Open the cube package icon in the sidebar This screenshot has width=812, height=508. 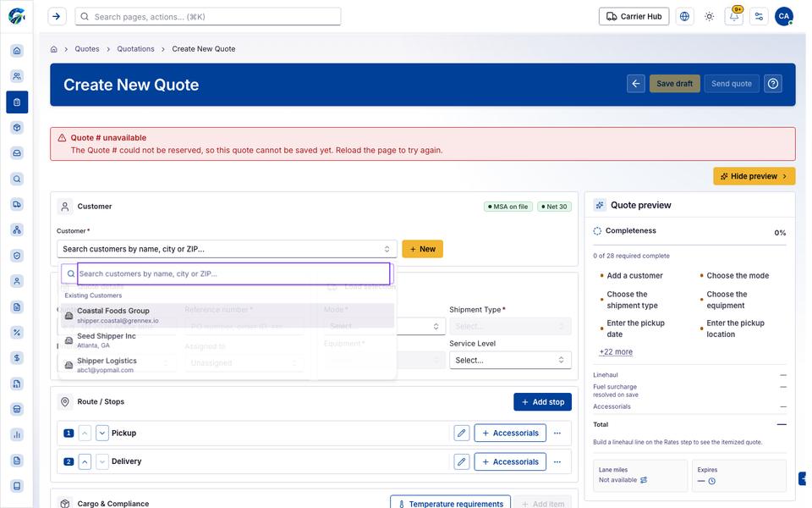(x=17, y=128)
